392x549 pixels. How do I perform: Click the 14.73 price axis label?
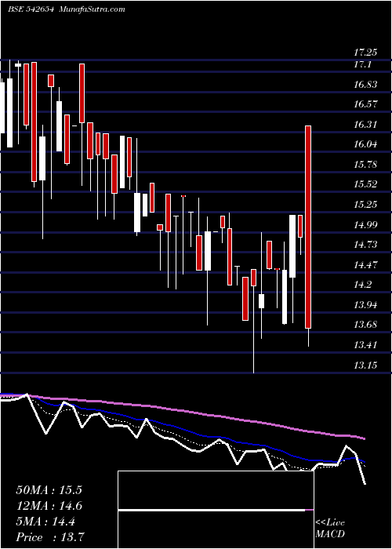(x=365, y=245)
